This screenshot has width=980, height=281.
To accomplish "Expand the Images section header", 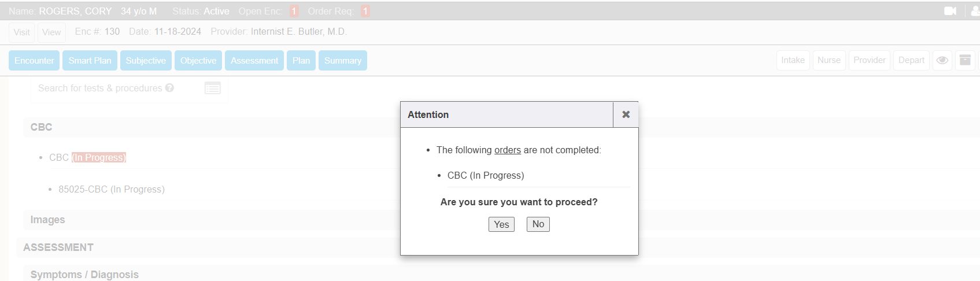I will (x=47, y=220).
